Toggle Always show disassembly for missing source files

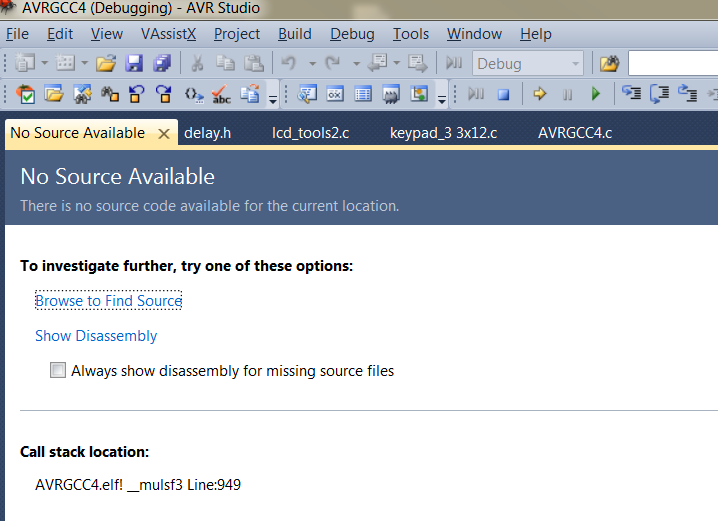click(x=58, y=370)
